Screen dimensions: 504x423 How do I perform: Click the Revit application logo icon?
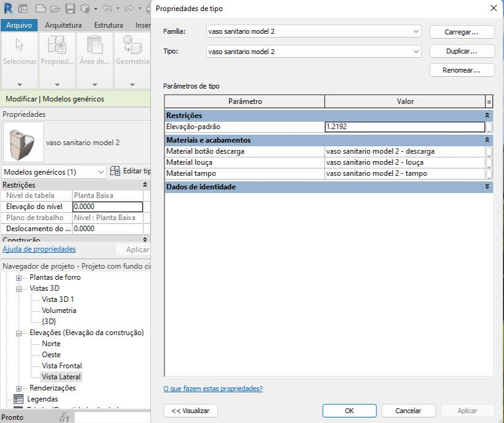(x=9, y=9)
